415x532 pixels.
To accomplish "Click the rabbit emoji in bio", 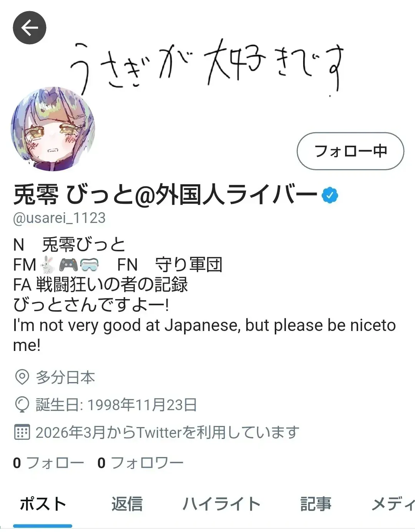I will [x=48, y=264].
